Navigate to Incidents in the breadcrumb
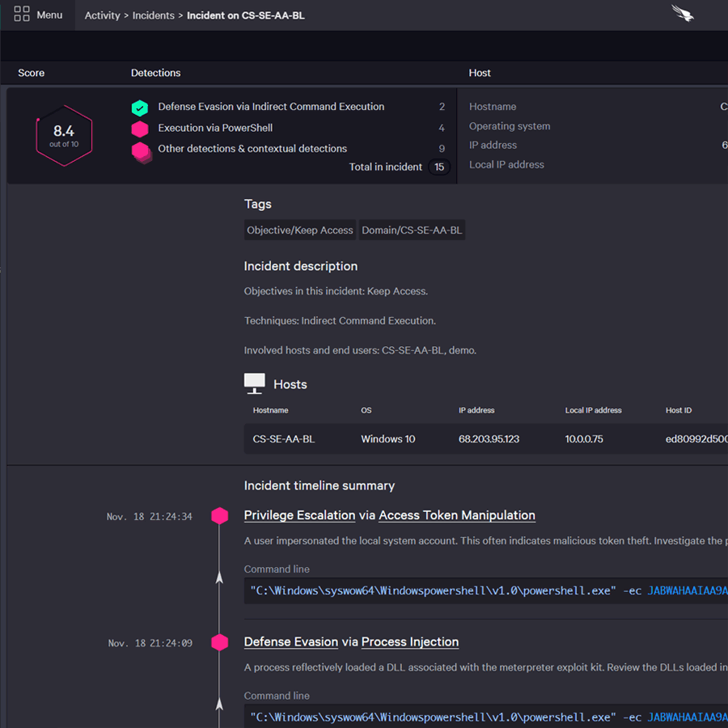 pyautogui.click(x=154, y=15)
